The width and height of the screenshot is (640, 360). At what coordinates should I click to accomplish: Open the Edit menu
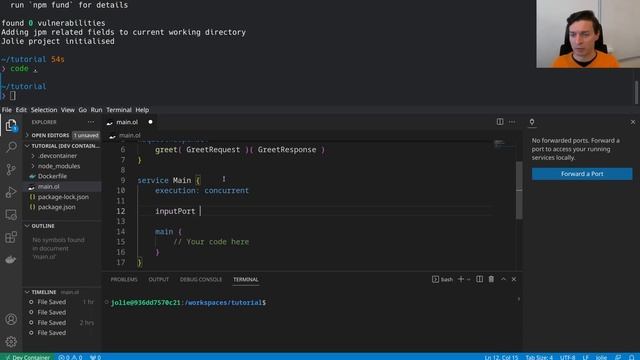21,110
